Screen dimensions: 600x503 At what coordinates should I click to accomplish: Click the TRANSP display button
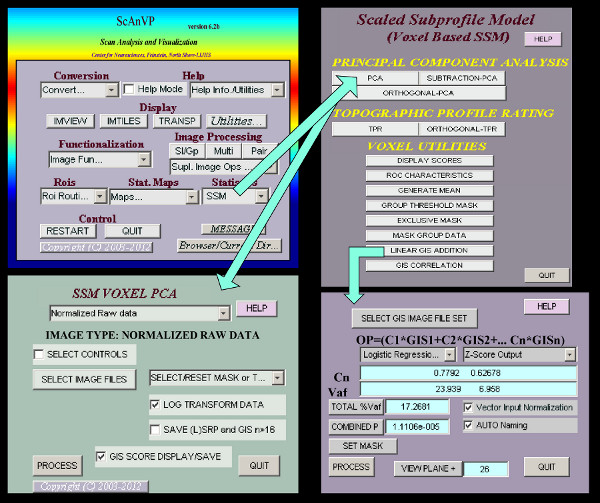[x=177, y=121]
